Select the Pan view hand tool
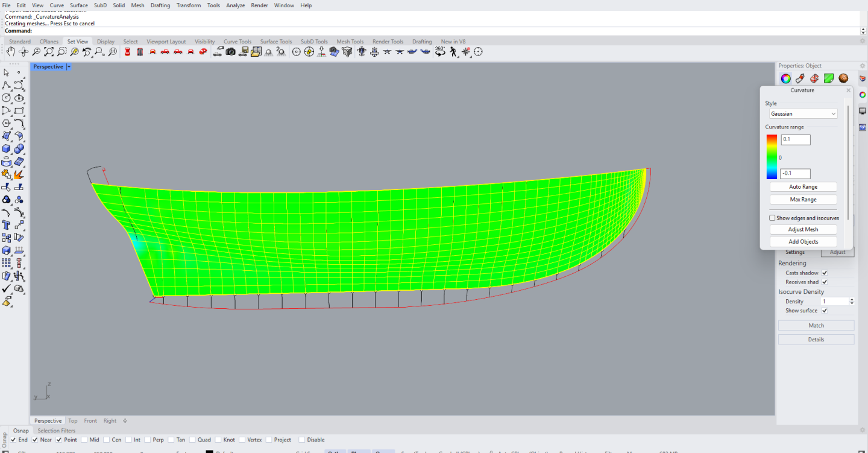 point(11,52)
